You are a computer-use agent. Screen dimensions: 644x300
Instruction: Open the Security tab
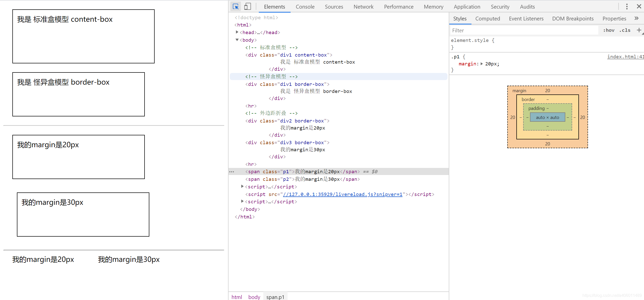500,7
